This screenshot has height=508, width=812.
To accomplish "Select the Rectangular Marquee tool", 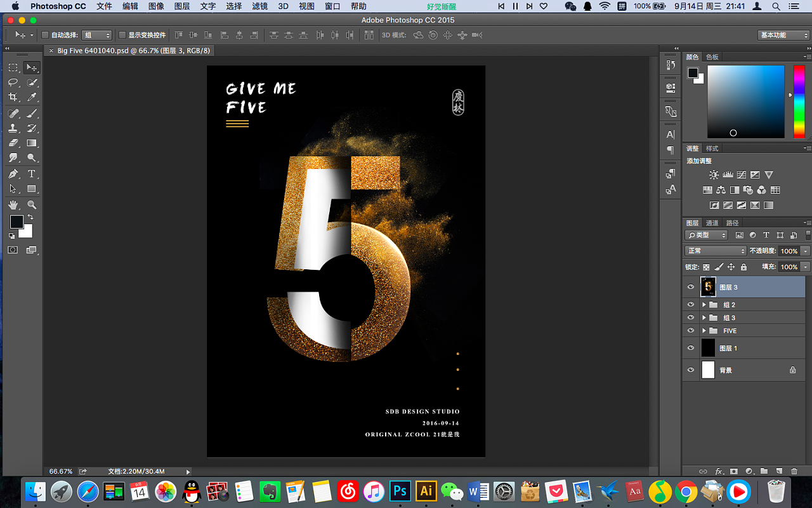I will tap(13, 67).
